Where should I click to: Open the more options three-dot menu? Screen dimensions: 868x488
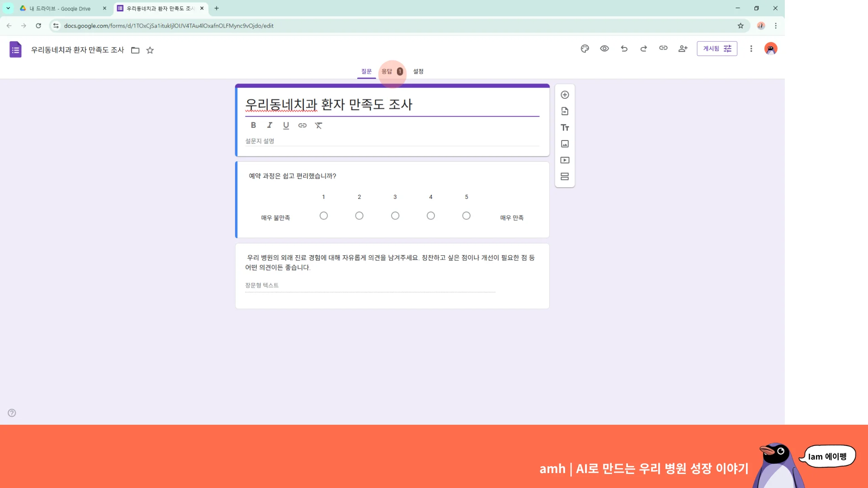pos(751,48)
